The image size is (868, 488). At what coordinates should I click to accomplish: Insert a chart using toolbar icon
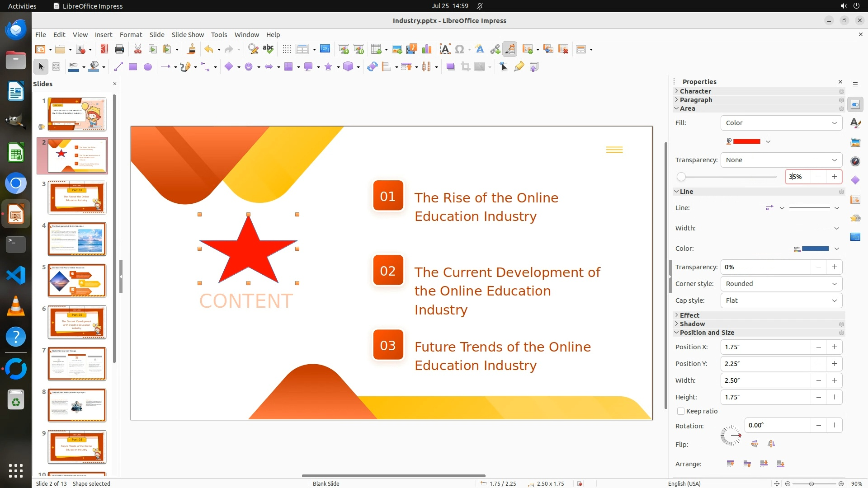coord(426,49)
